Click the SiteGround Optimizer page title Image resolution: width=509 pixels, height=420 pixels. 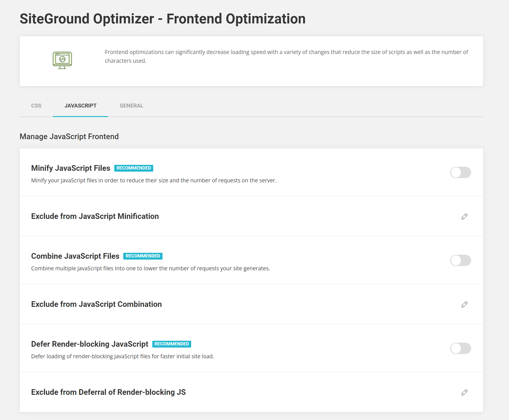(162, 19)
